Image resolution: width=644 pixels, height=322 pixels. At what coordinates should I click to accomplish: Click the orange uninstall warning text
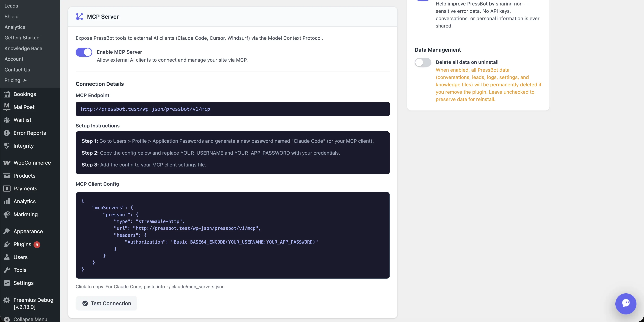click(x=488, y=85)
